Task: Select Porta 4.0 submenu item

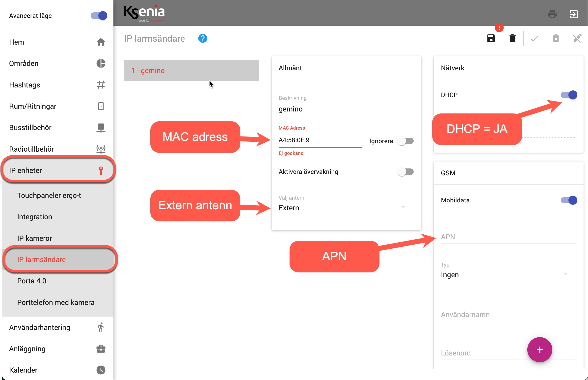Action: [57, 281]
